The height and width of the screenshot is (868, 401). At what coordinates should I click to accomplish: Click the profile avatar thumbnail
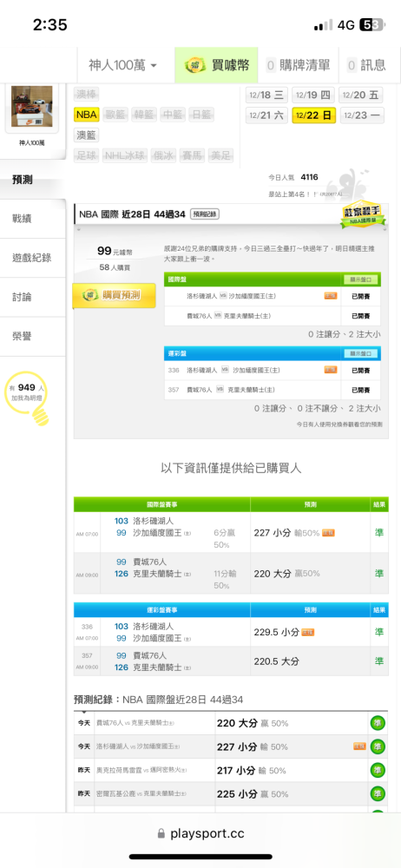click(x=31, y=106)
